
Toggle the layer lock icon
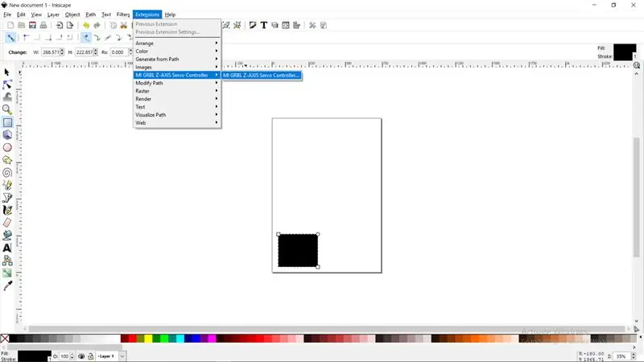pyautogui.click(x=91, y=356)
